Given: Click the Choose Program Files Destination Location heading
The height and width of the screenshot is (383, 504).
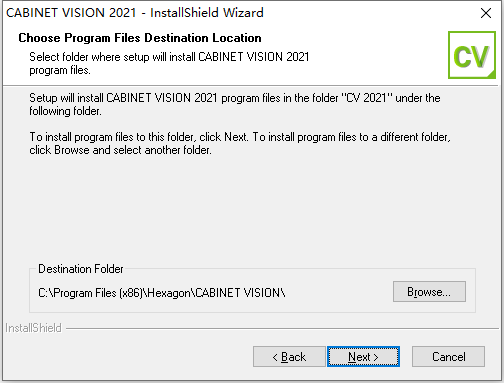Looking at the screenshot, I should [x=140, y=38].
